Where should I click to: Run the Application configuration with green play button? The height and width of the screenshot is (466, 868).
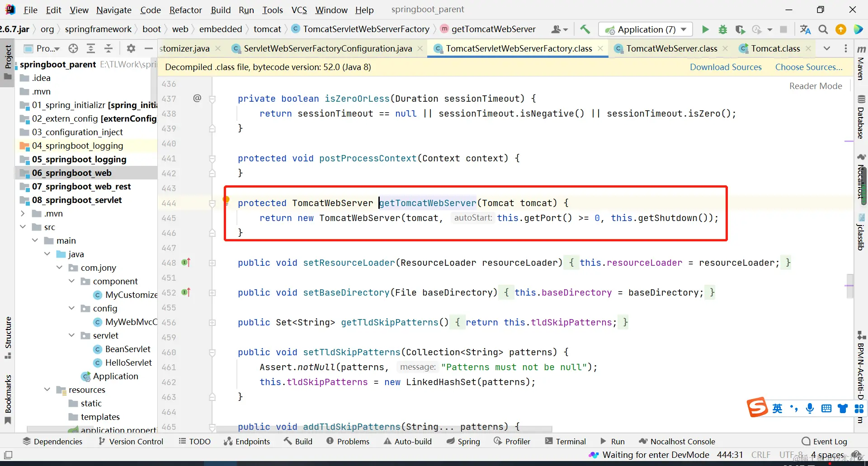[x=705, y=29]
